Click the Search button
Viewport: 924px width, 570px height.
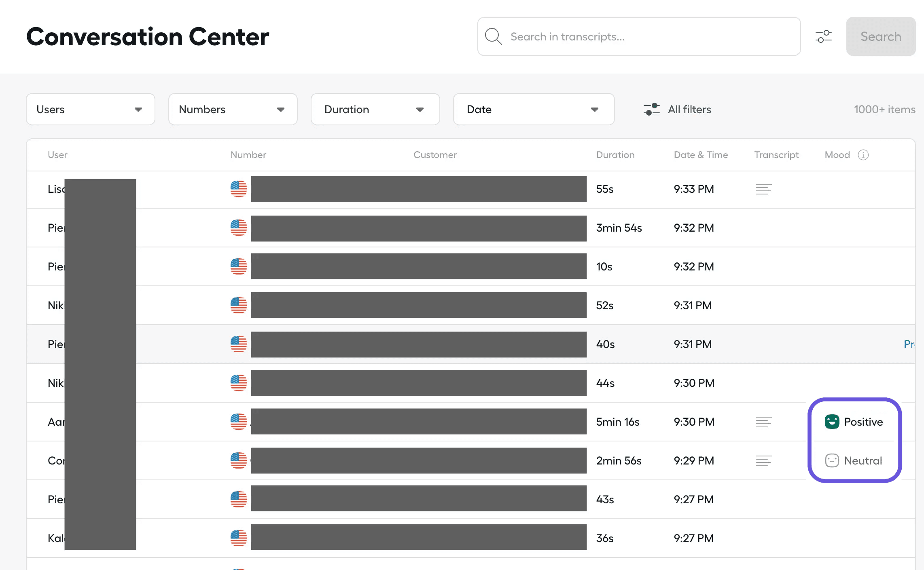(x=881, y=36)
